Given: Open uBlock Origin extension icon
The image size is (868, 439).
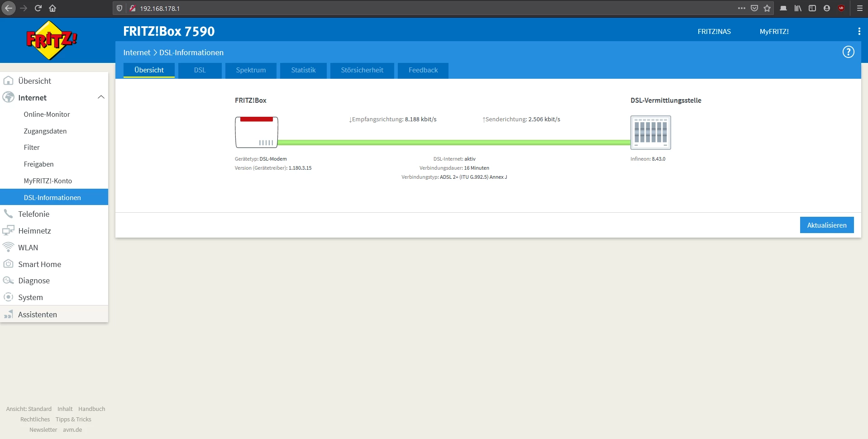Looking at the screenshot, I should click(x=841, y=8).
